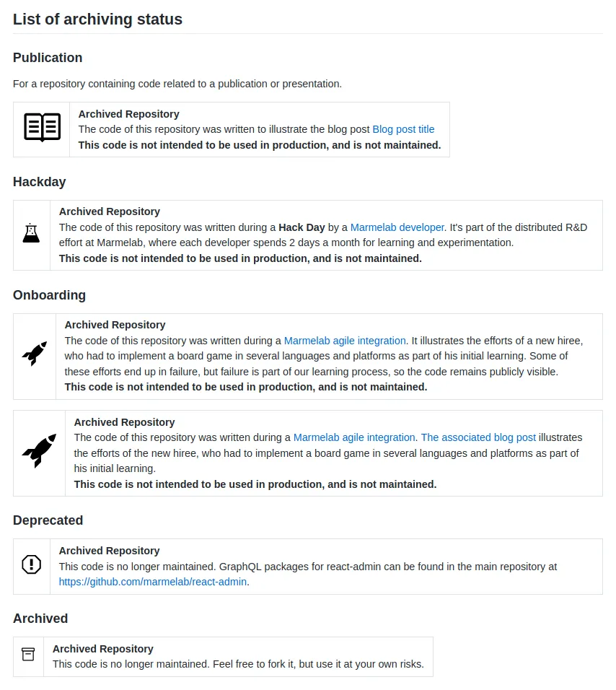Viewport: 616px width, 690px height.
Task: Click the archive box icon under Archived
Action: 28,655
